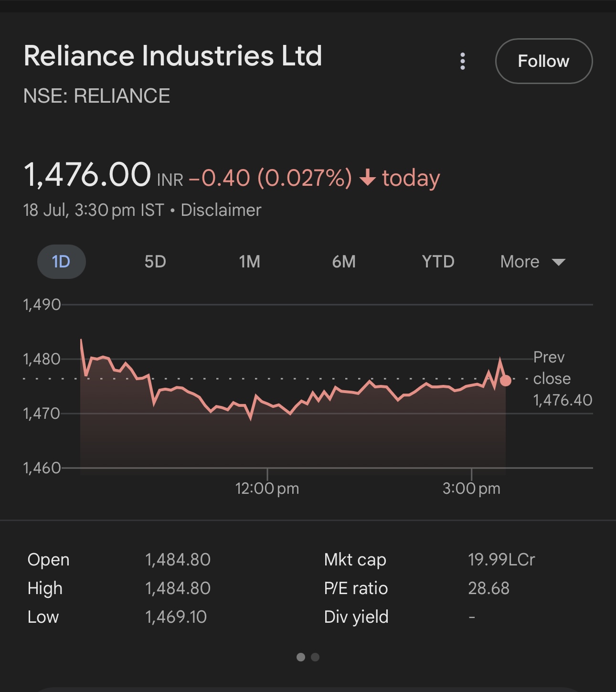Screen dimensions: 616x692
Task: Click the Reliance Industries Ltd title
Action: click(x=173, y=56)
